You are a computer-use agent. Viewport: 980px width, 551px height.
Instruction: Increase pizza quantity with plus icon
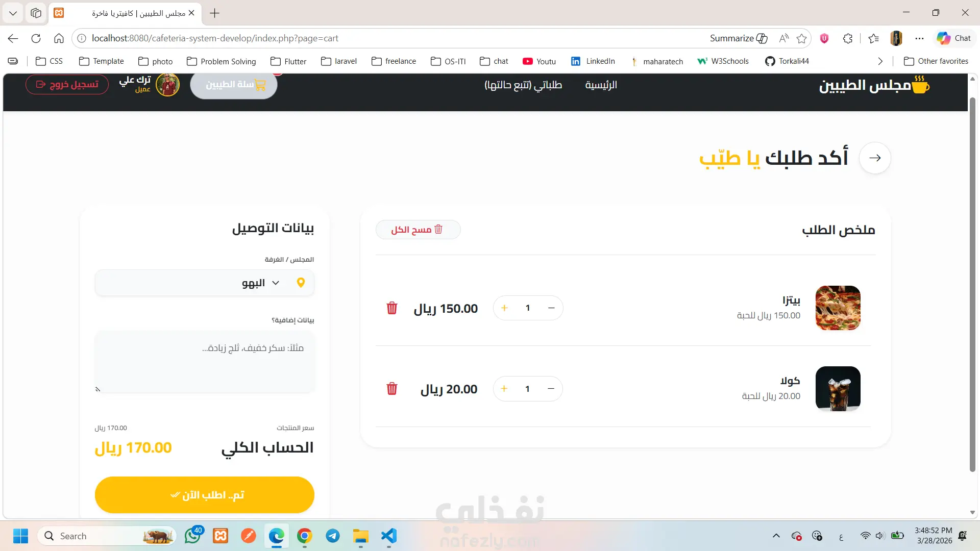504,308
